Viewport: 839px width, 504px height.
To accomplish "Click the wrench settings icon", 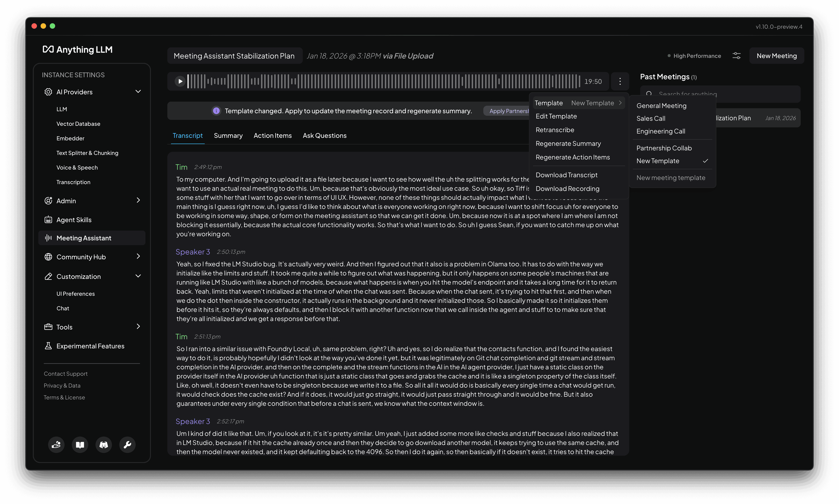I will [x=127, y=445].
